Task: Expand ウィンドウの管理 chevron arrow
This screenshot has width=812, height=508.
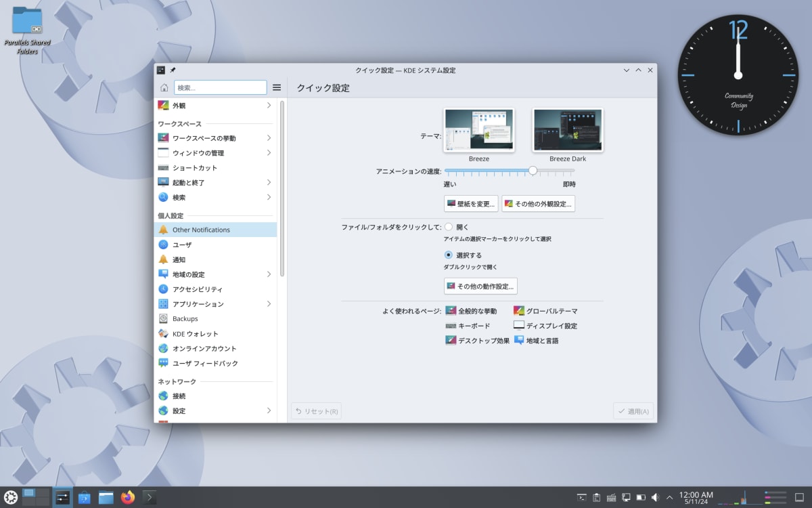Action: click(269, 153)
